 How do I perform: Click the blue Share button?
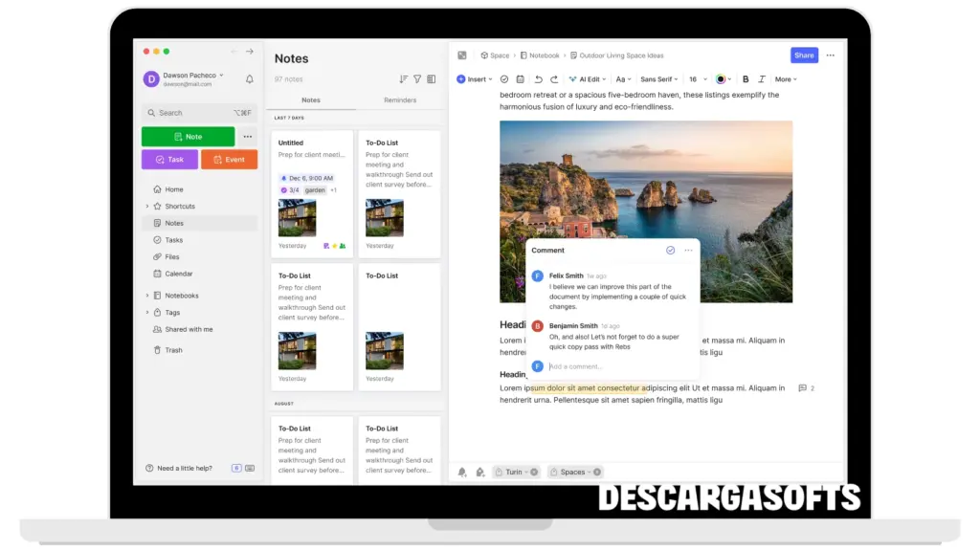804,55
